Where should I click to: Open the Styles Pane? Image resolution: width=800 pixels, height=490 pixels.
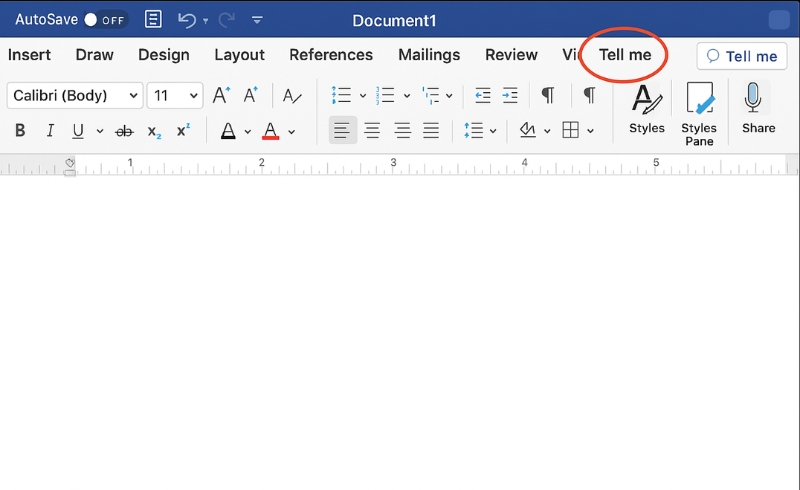coord(699,114)
